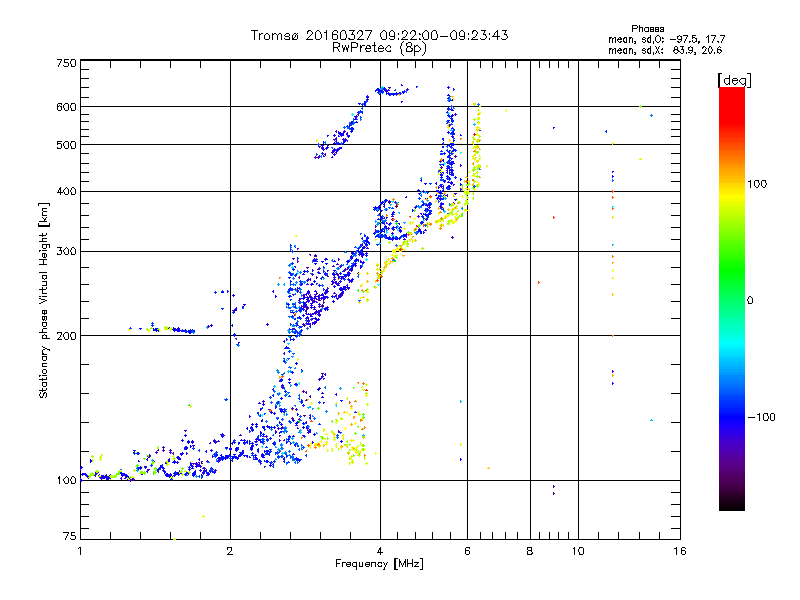Click the 'mean, sd,O: -97.5, 17.7' statistic

pyautogui.click(x=666, y=40)
